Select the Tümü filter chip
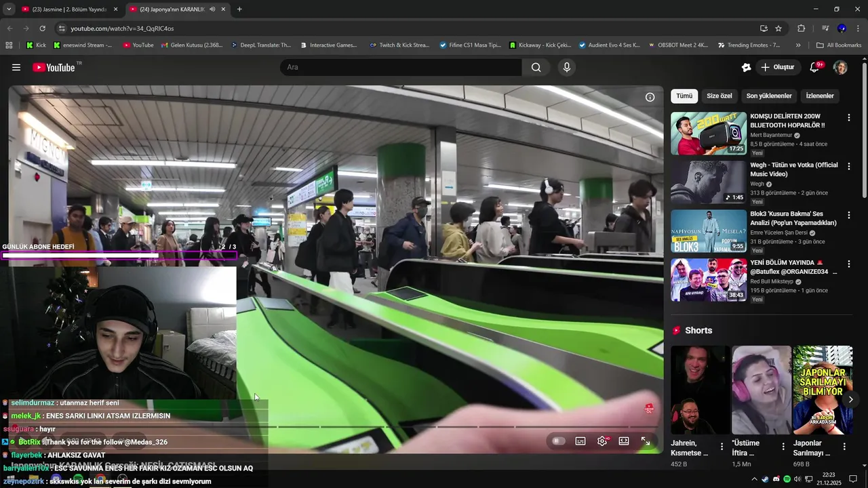Viewport: 868px width, 488px height. [x=684, y=96]
